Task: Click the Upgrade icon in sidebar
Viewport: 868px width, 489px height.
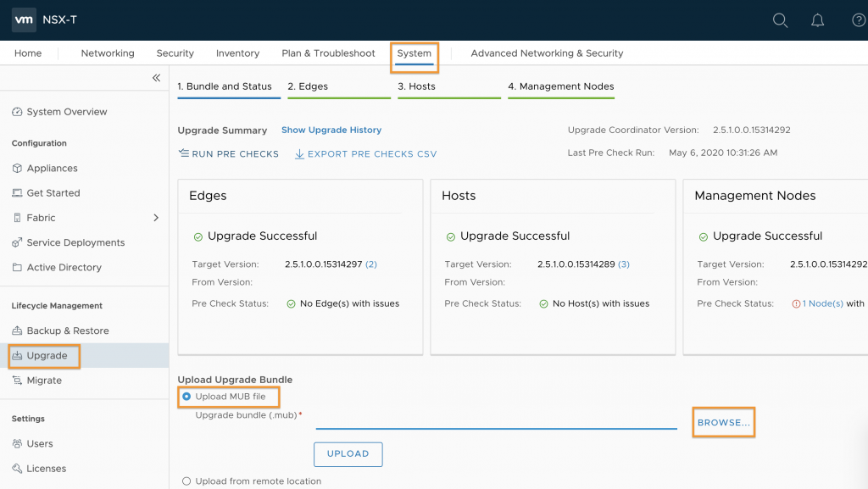Action: pyautogui.click(x=17, y=356)
